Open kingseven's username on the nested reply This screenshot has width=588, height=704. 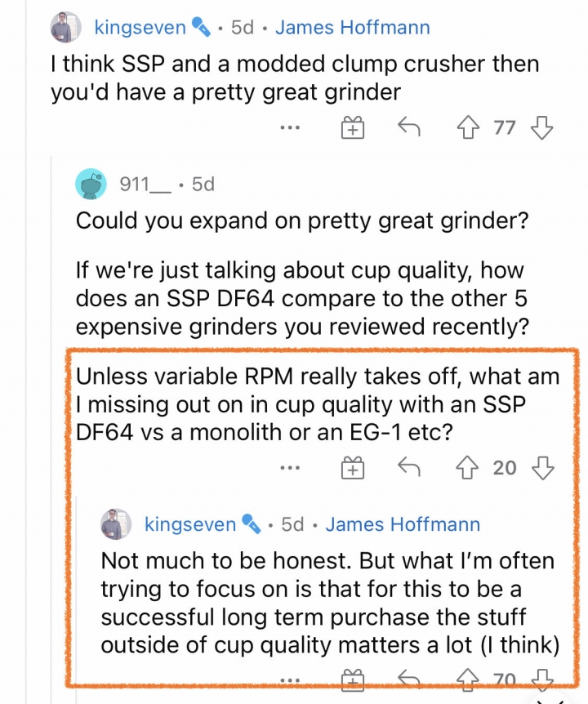pyautogui.click(x=190, y=524)
